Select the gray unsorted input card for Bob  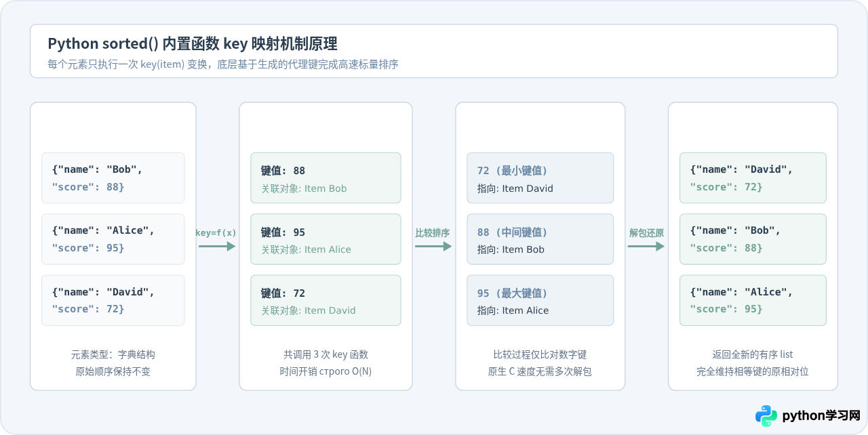pyautogui.click(x=113, y=178)
